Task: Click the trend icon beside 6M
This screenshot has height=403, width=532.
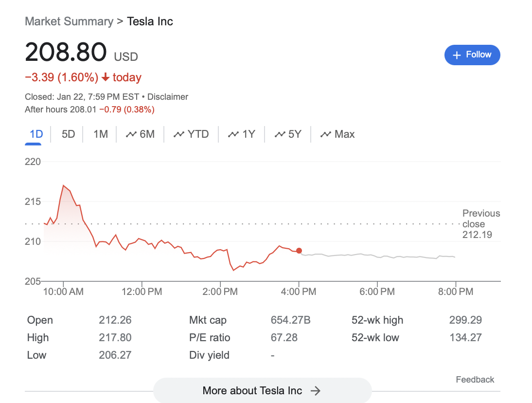Action: coord(131,134)
